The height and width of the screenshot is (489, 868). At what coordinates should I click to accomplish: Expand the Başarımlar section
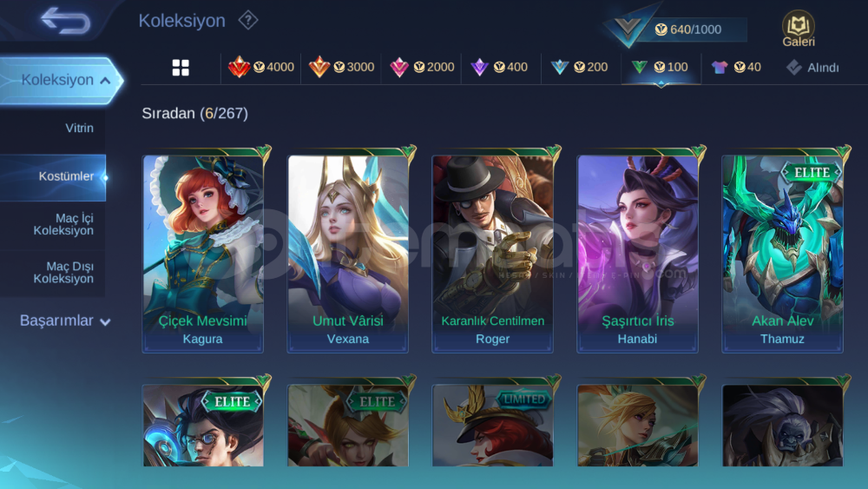65,320
